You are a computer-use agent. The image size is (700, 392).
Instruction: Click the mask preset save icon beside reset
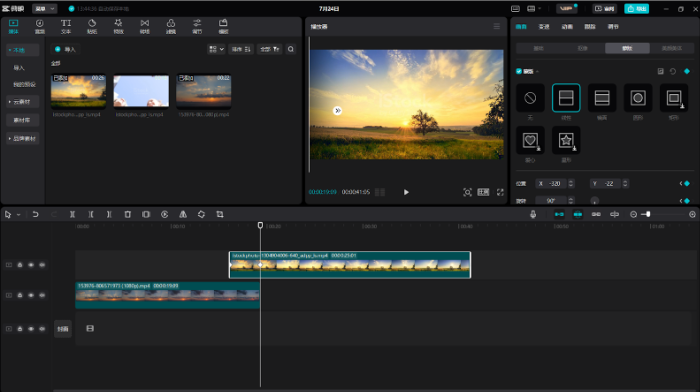[x=660, y=71]
